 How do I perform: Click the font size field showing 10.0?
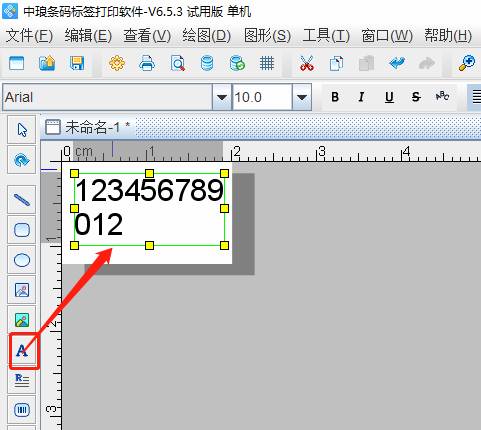pos(262,97)
